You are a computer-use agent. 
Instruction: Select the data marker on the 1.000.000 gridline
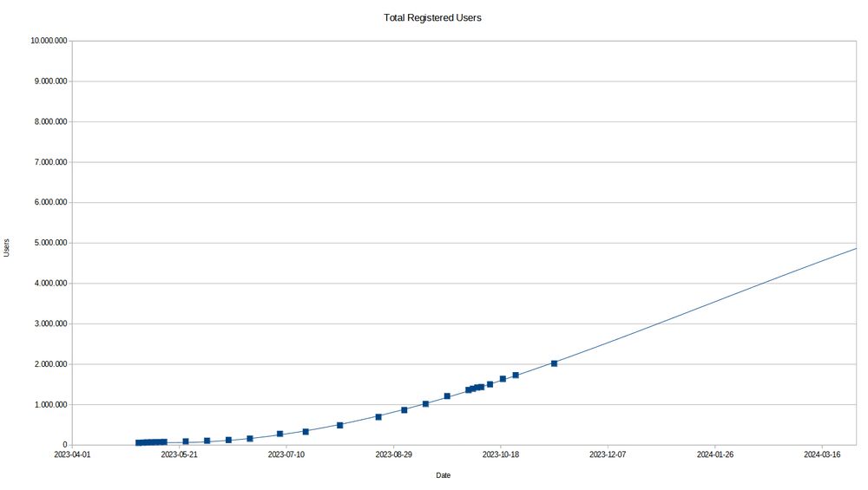tap(425, 404)
